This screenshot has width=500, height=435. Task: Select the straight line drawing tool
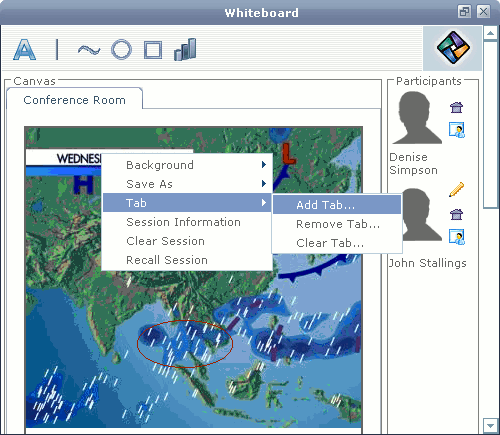pos(57,49)
